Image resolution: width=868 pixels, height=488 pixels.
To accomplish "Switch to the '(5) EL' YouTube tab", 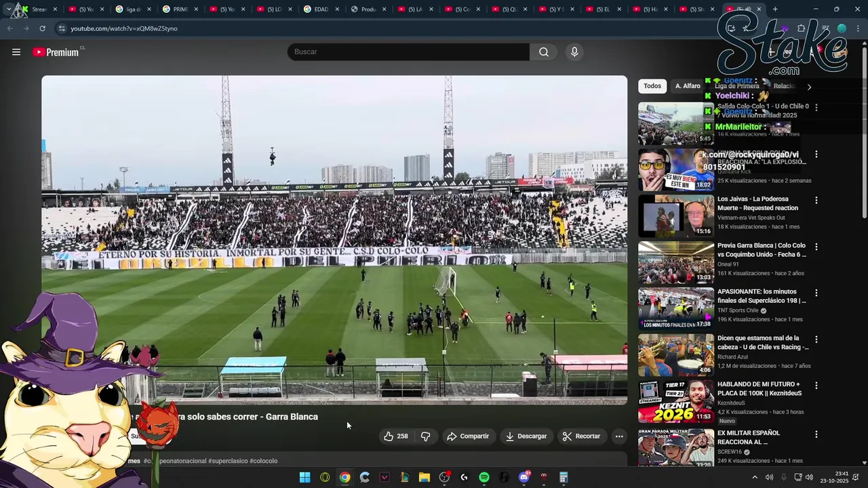I will pos(603,9).
